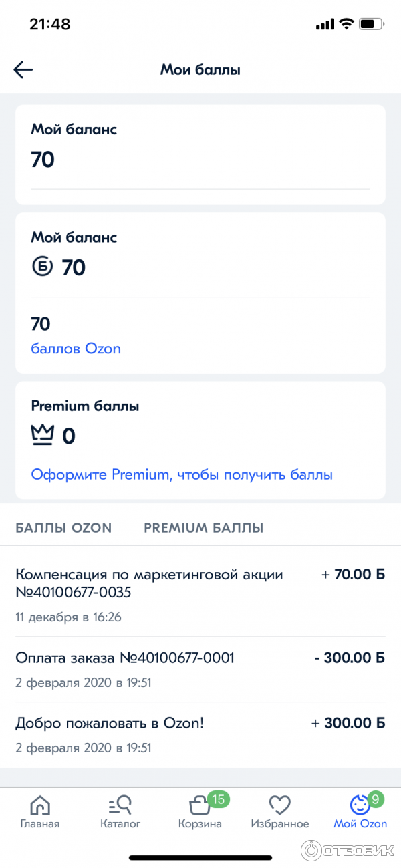The width and height of the screenshot is (401, 868).
Task: Follow the баллов Ozon link
Action: [x=76, y=349]
